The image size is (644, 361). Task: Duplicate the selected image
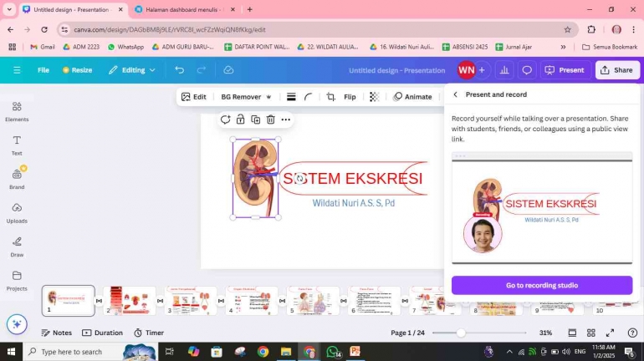point(255,119)
